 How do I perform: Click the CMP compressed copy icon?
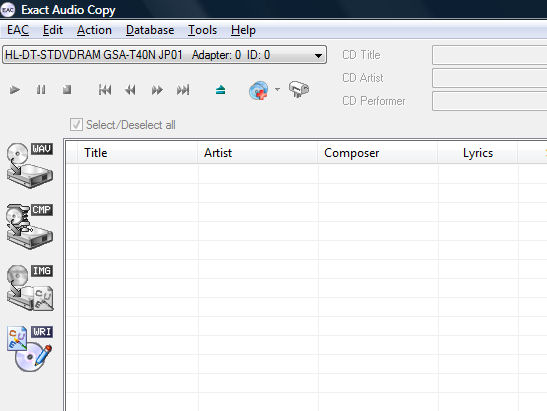click(30, 226)
